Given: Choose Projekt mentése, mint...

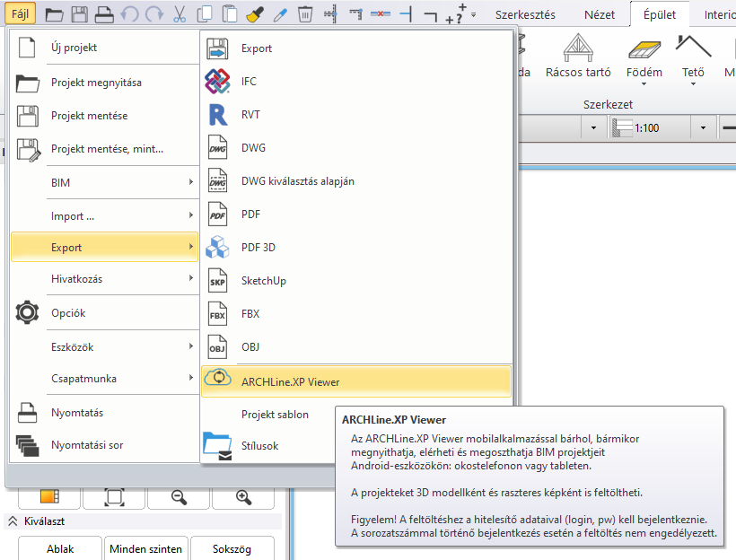Looking at the screenshot, I should (105, 149).
